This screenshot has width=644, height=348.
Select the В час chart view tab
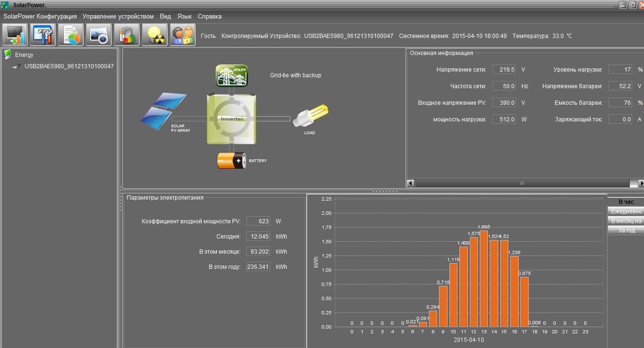click(x=626, y=202)
